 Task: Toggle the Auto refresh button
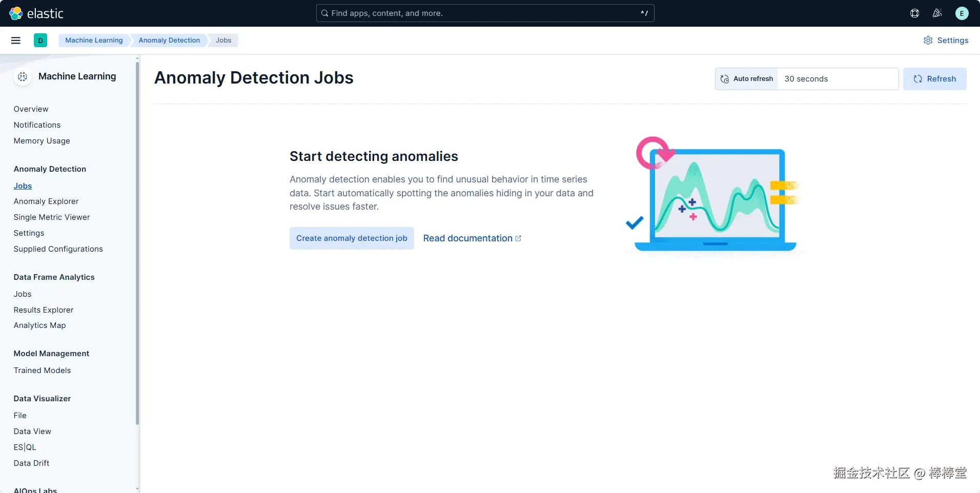click(747, 79)
